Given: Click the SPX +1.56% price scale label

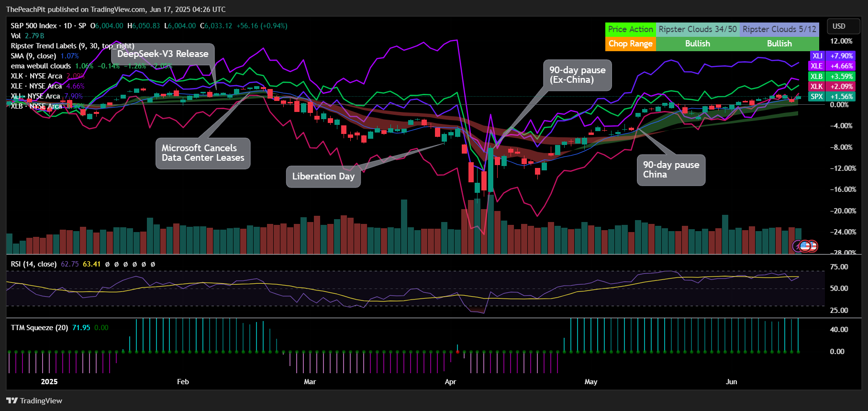Looking at the screenshot, I should point(833,97).
